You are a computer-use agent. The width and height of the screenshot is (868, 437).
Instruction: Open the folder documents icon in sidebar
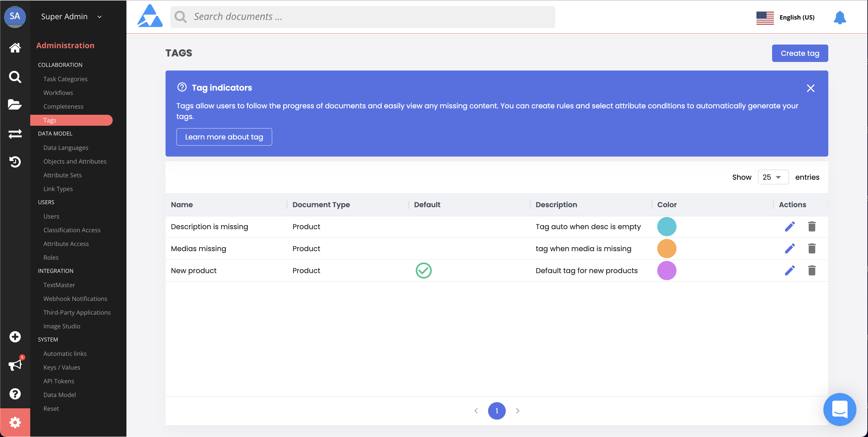coord(15,105)
